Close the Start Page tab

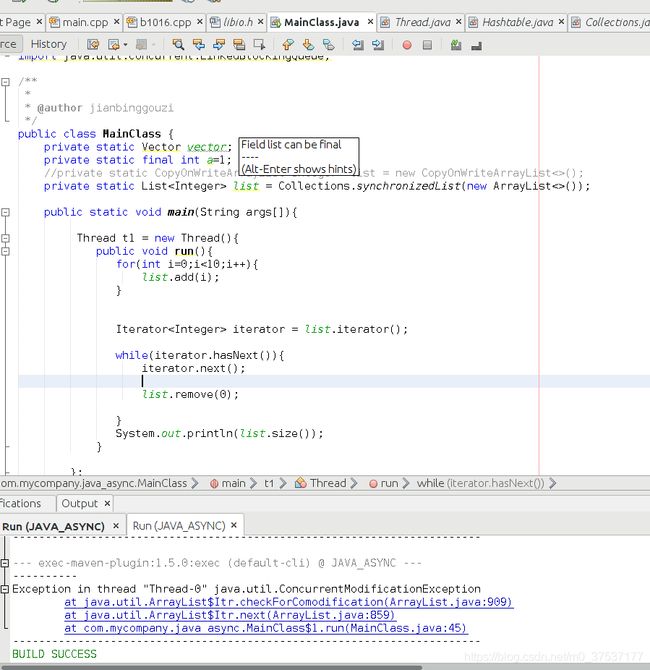39,21
